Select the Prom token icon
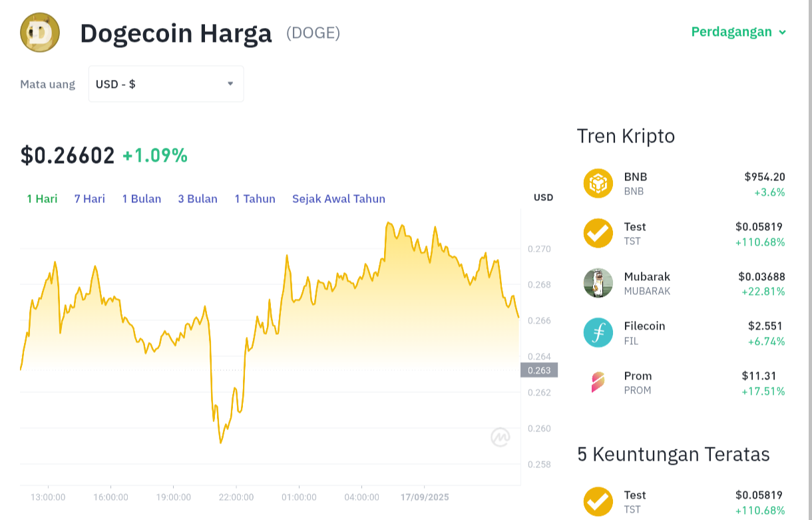Image resolution: width=812 pixels, height=520 pixels. tap(597, 382)
